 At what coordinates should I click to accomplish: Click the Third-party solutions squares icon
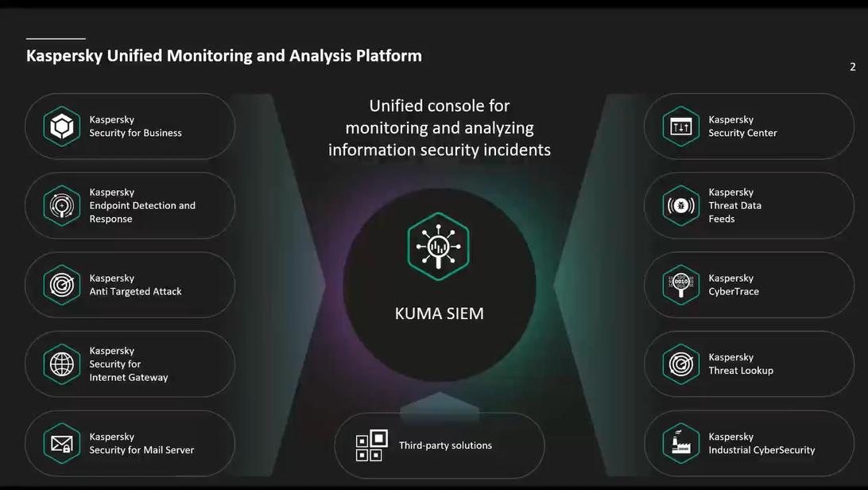pyautogui.click(x=371, y=445)
